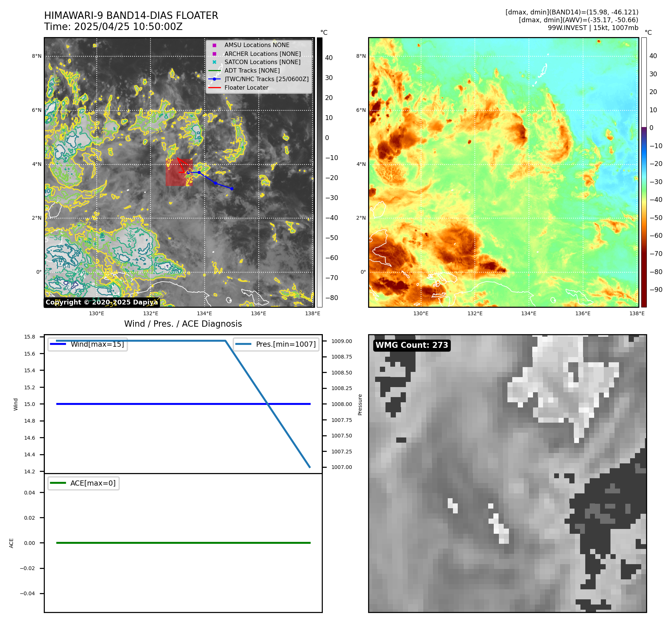Click the green ACE line

183,543
